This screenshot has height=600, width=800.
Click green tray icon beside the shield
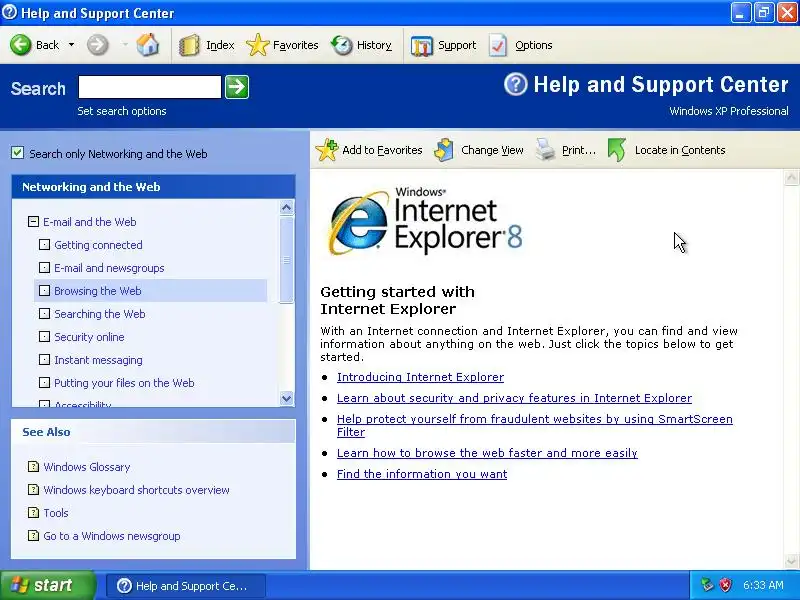click(x=707, y=585)
